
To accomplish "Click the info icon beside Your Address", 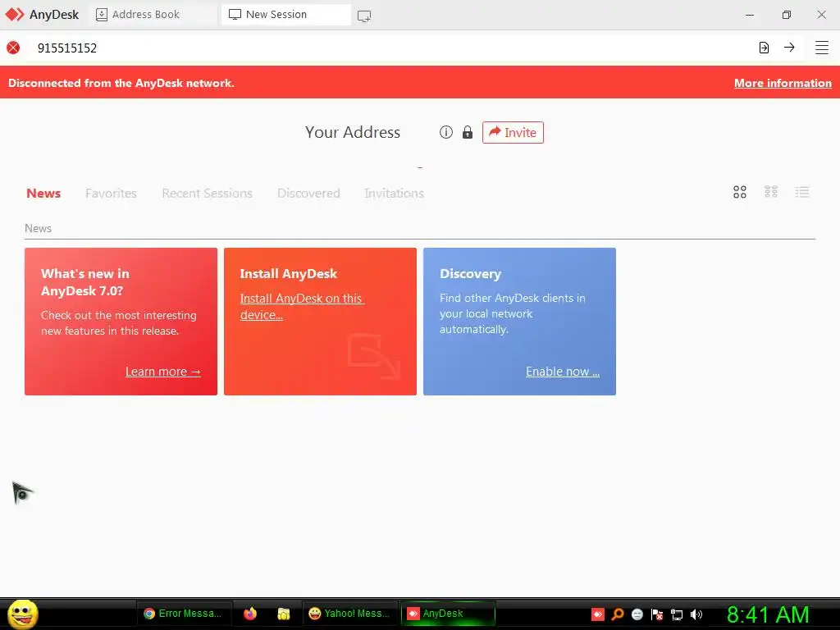I will pyautogui.click(x=446, y=132).
